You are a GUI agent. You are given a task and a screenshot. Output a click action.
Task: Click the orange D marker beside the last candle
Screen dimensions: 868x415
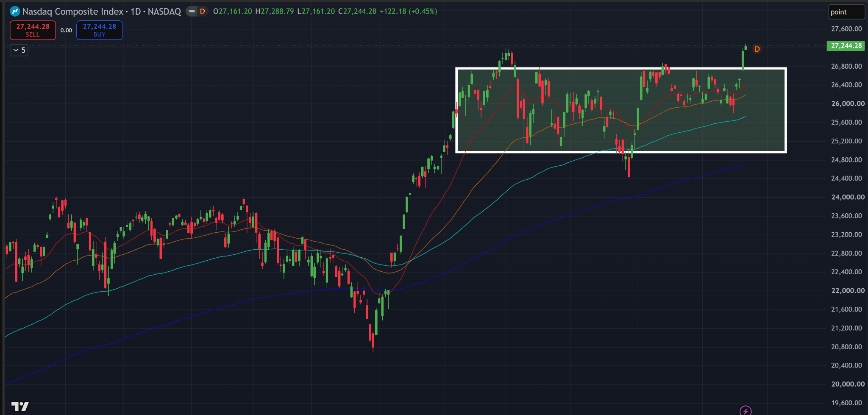click(757, 49)
